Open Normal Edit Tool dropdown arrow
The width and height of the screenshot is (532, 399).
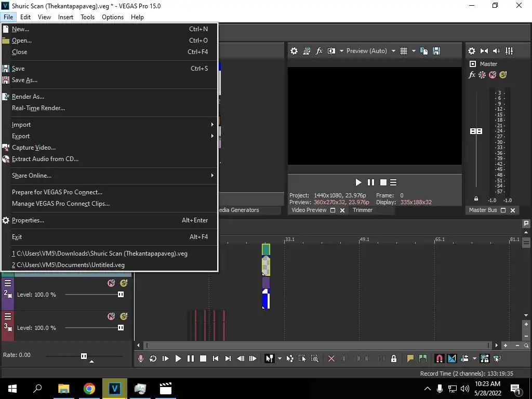pyautogui.click(x=280, y=358)
